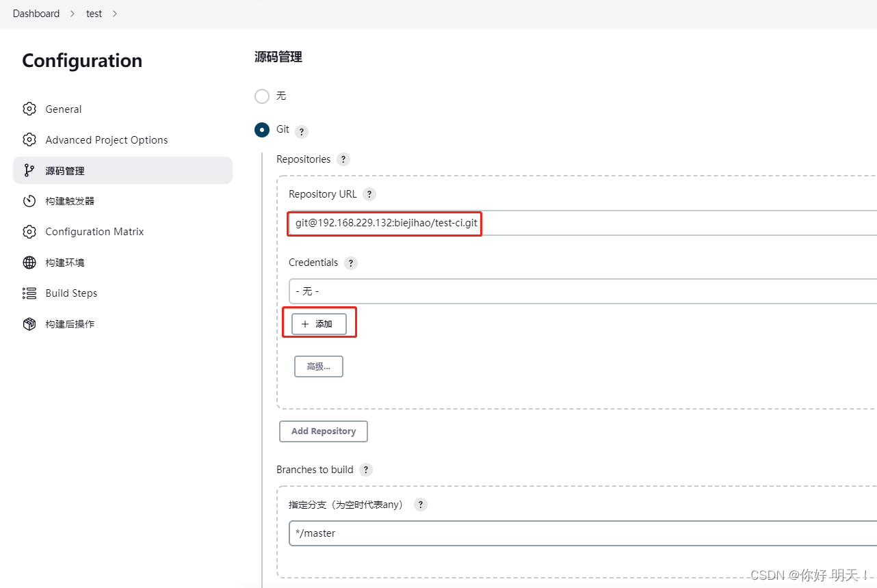This screenshot has height=588, width=877.
Task: Go to the Configuration Matrix section
Action: point(122,232)
